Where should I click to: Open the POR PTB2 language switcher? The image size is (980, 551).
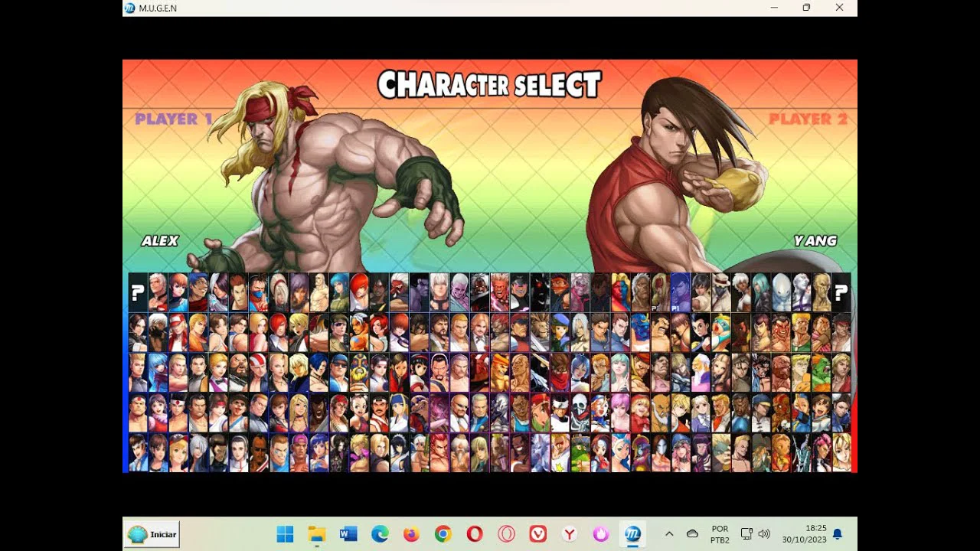[720, 534]
